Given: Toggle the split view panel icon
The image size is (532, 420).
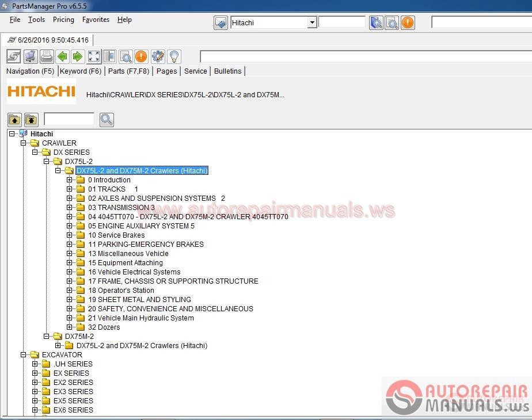Looking at the screenshot, I should pyautogui.click(x=109, y=56).
